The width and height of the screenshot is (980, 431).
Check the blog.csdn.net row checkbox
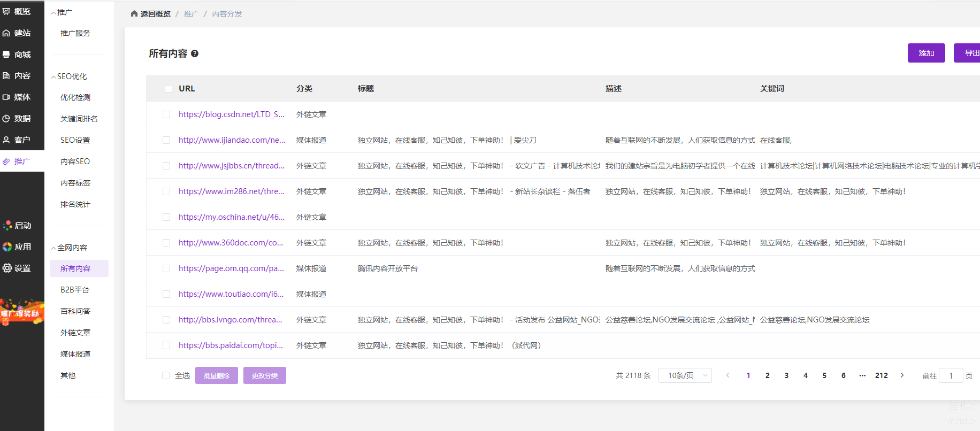166,114
